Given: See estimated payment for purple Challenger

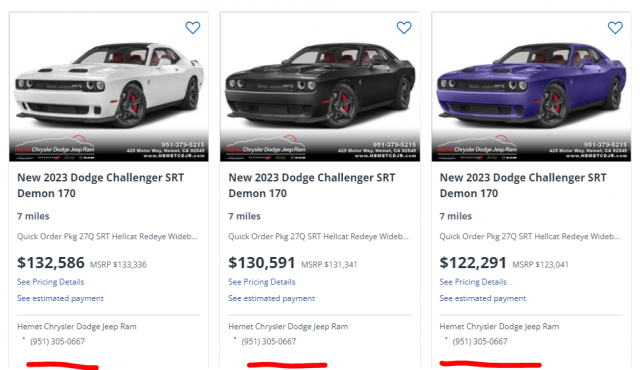Looking at the screenshot, I should pyautogui.click(x=483, y=298).
